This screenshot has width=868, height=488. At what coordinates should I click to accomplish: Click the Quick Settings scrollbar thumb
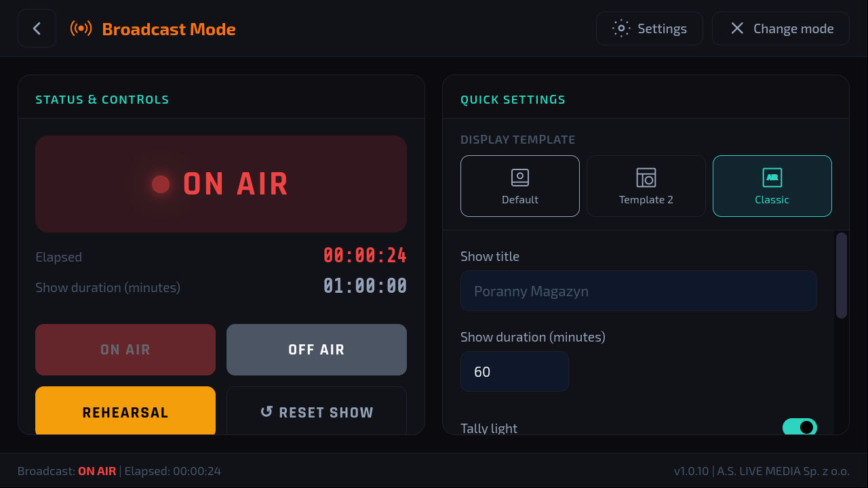coord(842,275)
